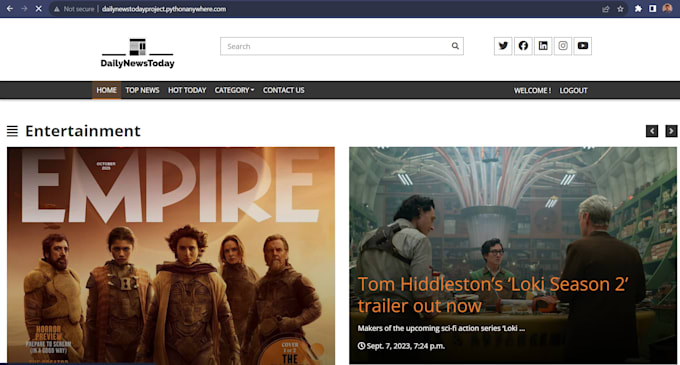Image resolution: width=680 pixels, height=365 pixels.
Task: Open the Instagram social icon
Action: tap(563, 46)
